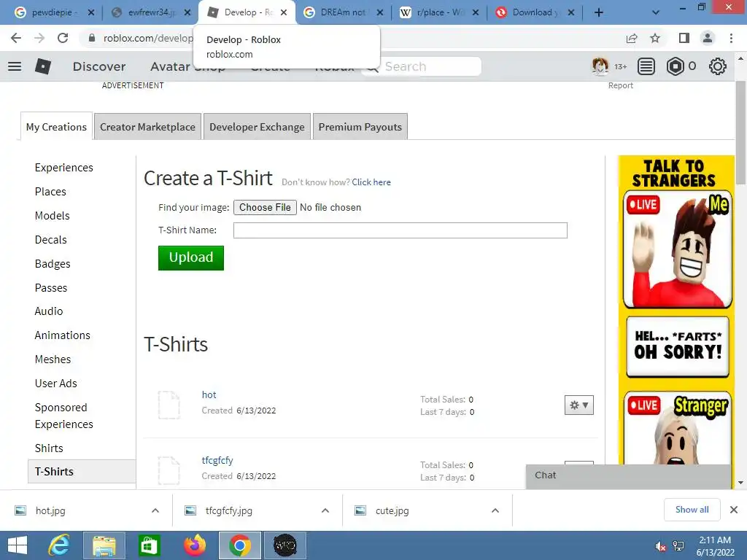Open the notifications feed icon
The height and width of the screenshot is (560, 747).
[646, 66]
